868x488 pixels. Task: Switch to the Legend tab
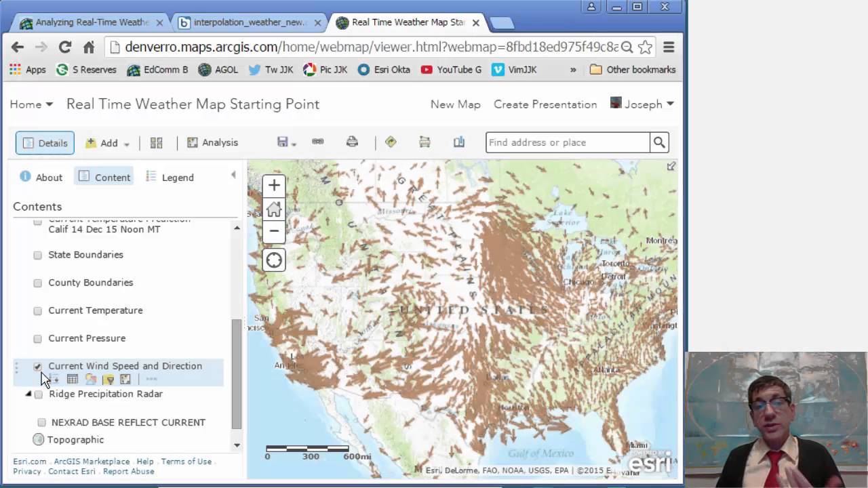click(170, 177)
